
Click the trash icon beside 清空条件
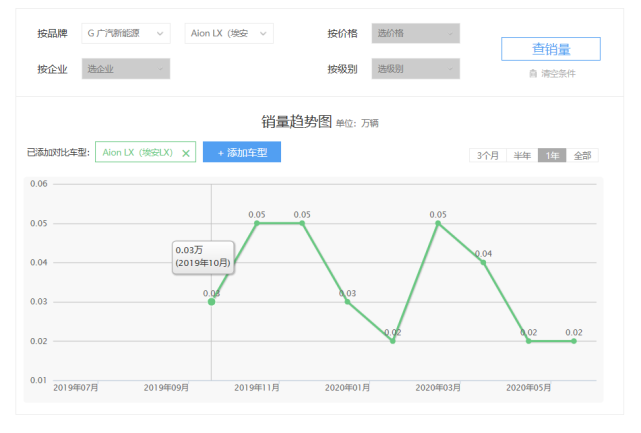(533, 74)
